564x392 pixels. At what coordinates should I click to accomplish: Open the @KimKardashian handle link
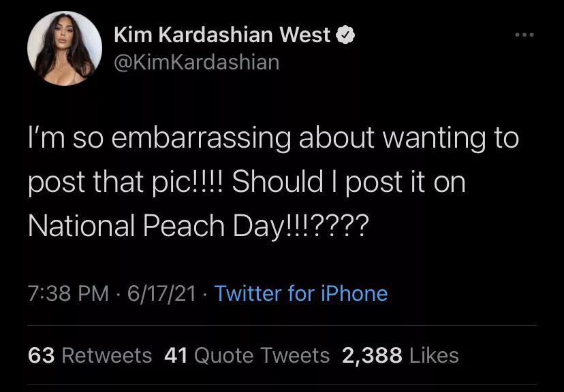[195, 63]
